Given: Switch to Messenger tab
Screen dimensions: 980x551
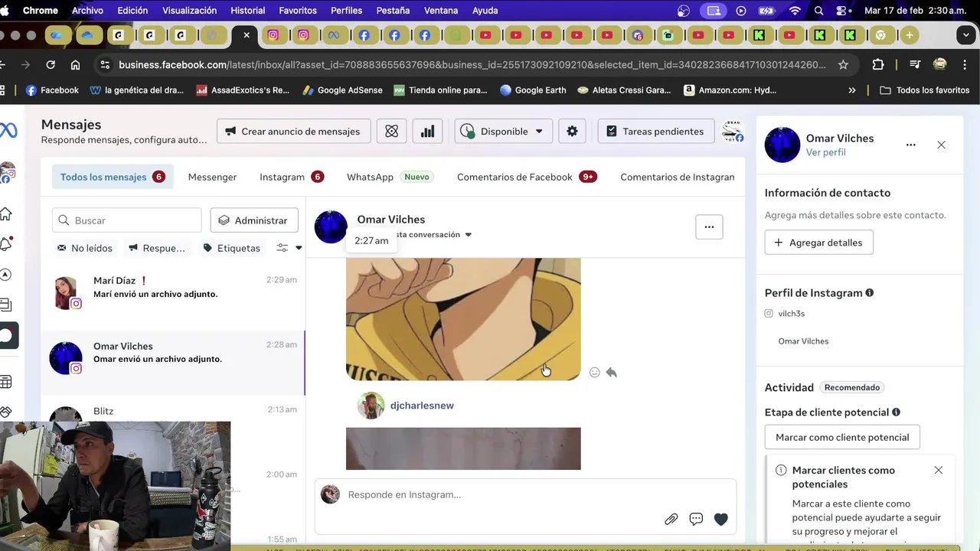Looking at the screenshot, I should (212, 177).
